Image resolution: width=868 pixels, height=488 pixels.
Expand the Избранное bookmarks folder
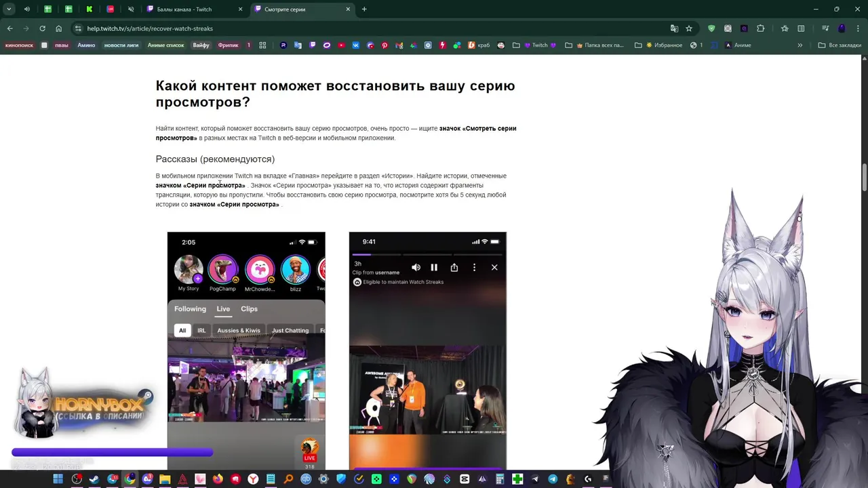coord(658,45)
